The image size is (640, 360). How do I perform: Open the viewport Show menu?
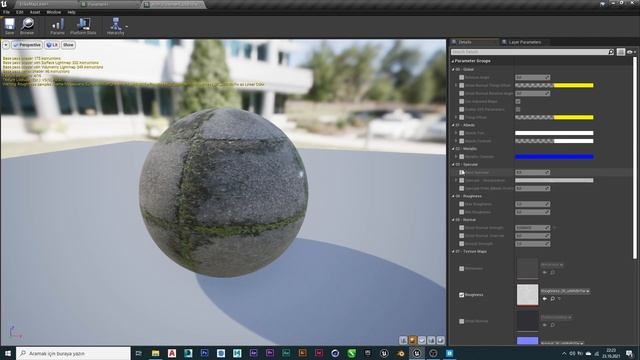[x=68, y=45]
